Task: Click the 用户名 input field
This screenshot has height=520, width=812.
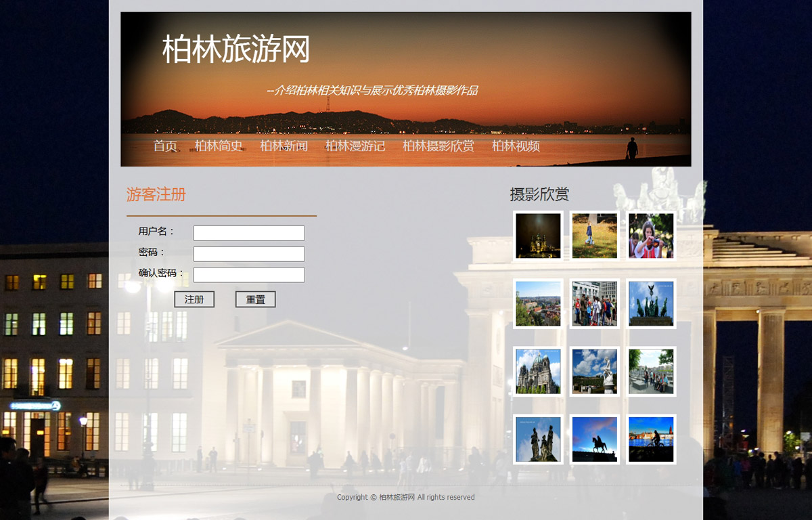Action: coord(249,233)
